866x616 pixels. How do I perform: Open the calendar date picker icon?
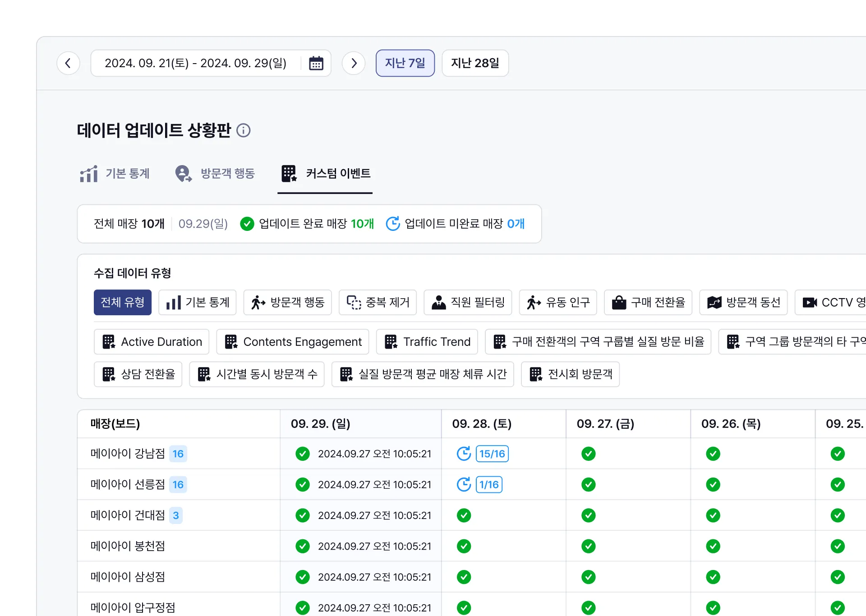pos(316,63)
